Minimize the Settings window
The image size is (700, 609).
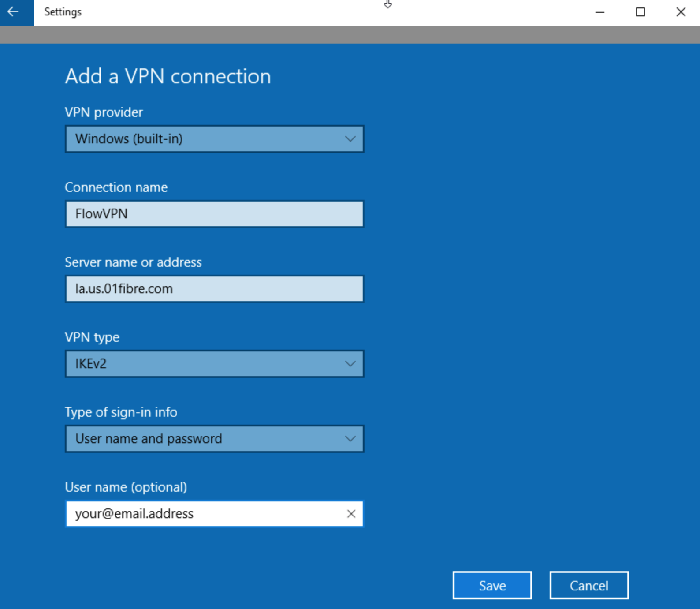click(x=599, y=12)
